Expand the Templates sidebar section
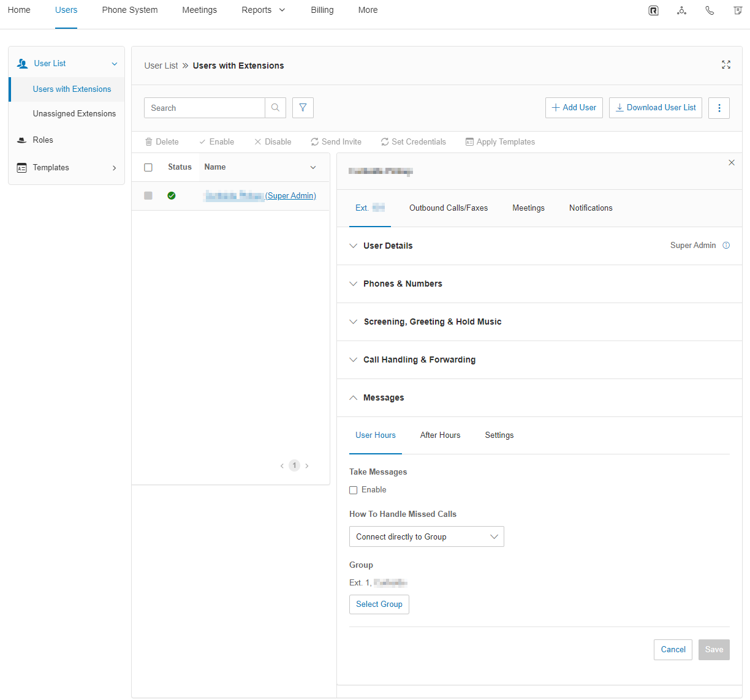The width and height of the screenshot is (750, 700). pyautogui.click(x=115, y=168)
